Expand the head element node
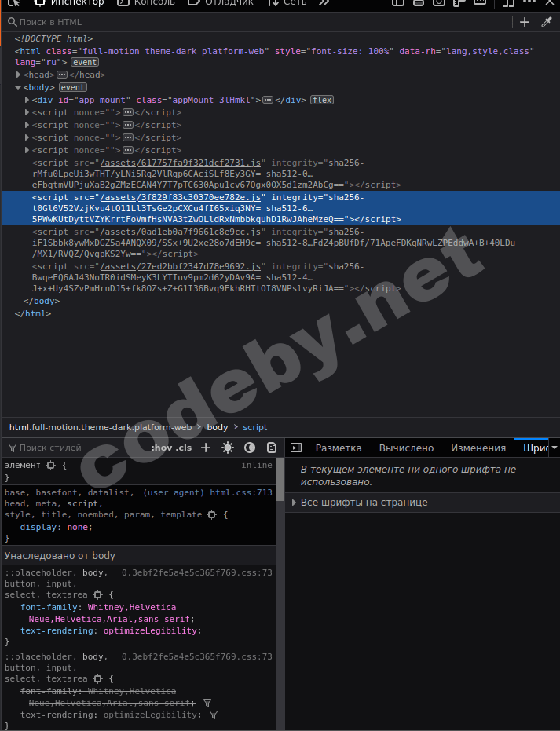 pos(18,75)
